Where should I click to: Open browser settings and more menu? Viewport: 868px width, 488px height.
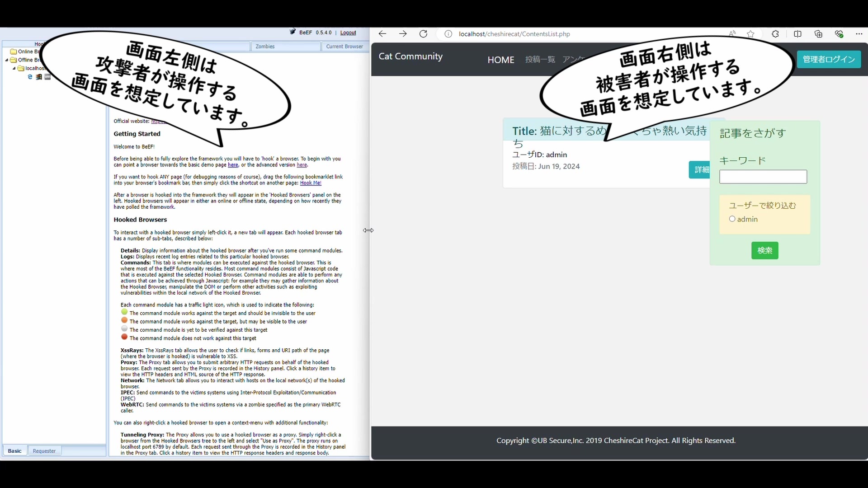pyautogui.click(x=859, y=34)
